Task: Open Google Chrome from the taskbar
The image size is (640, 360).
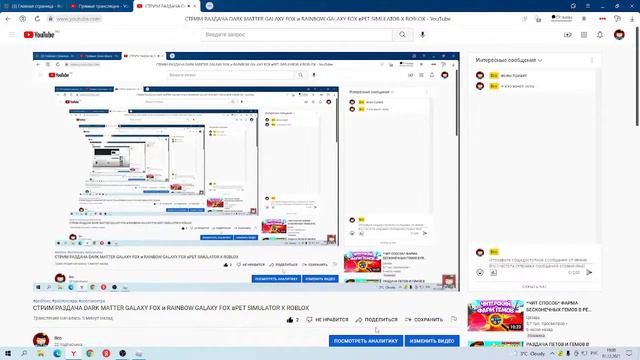Action: click(x=90, y=353)
